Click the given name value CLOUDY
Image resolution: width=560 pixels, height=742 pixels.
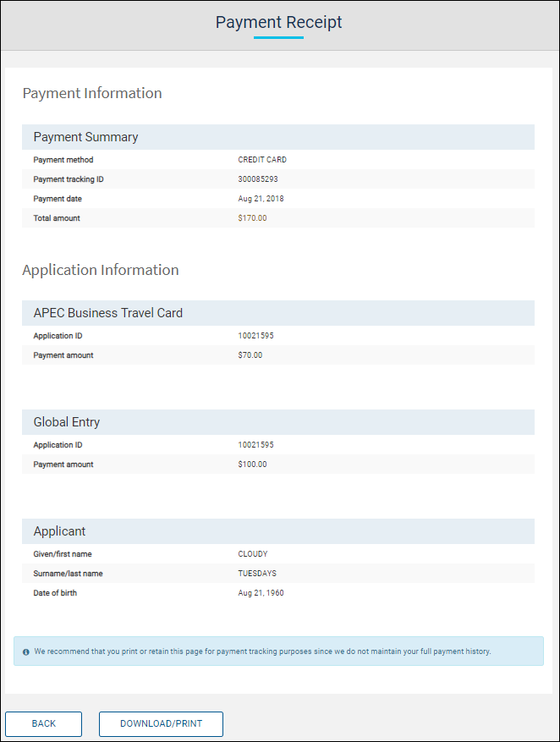253,554
